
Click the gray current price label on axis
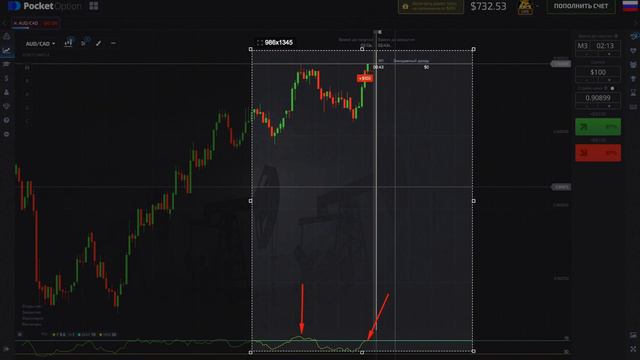pos(561,64)
